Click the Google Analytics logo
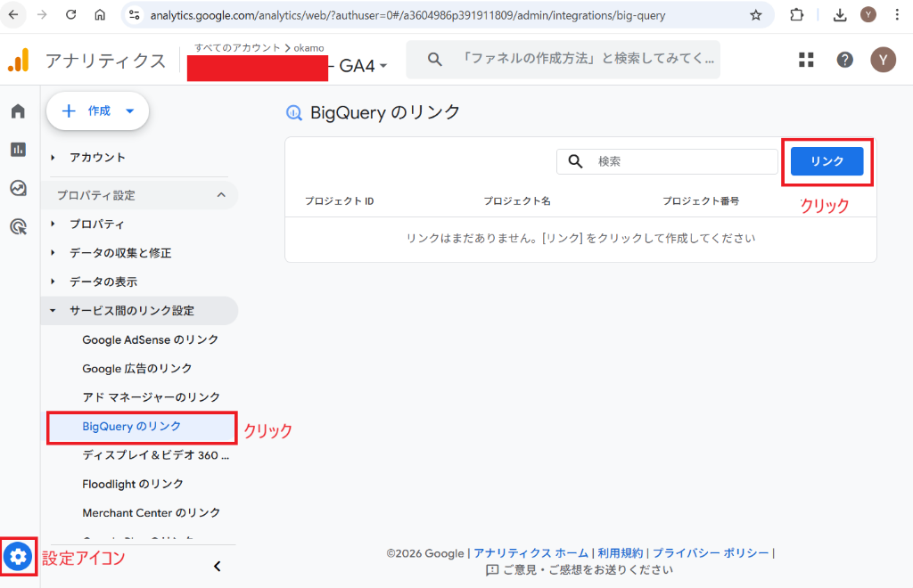The width and height of the screenshot is (913, 588). 19,60
